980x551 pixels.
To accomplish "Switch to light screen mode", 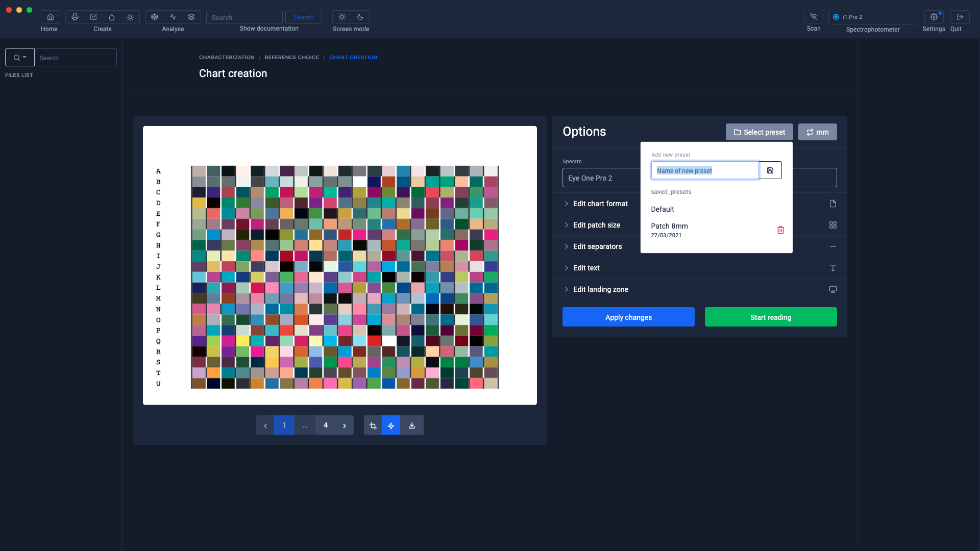I will pos(342,17).
